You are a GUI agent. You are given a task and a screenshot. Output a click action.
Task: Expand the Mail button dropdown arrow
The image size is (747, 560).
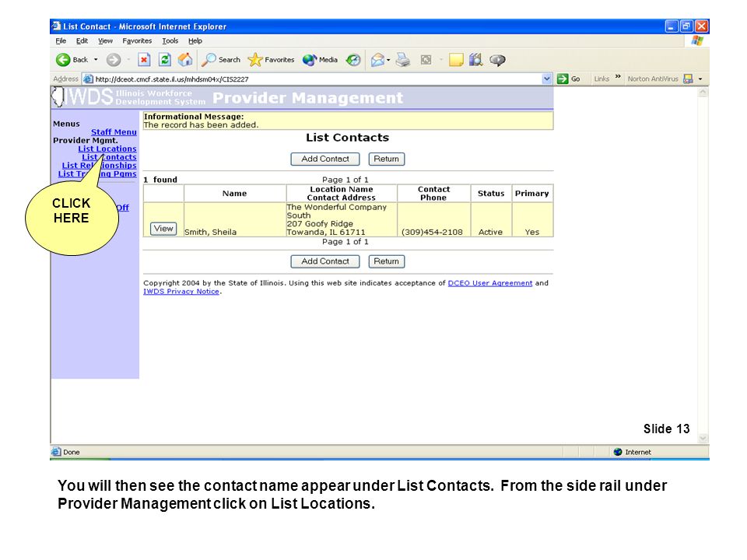point(389,60)
